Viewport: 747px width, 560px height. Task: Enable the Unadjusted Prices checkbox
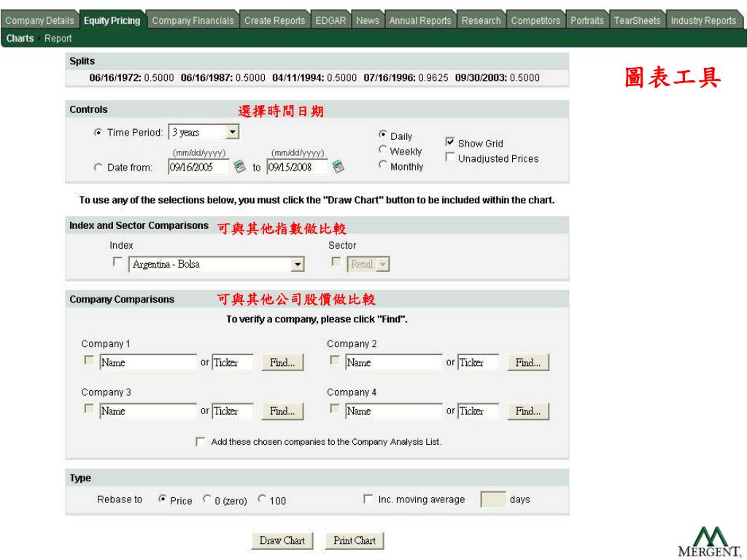[449, 157]
